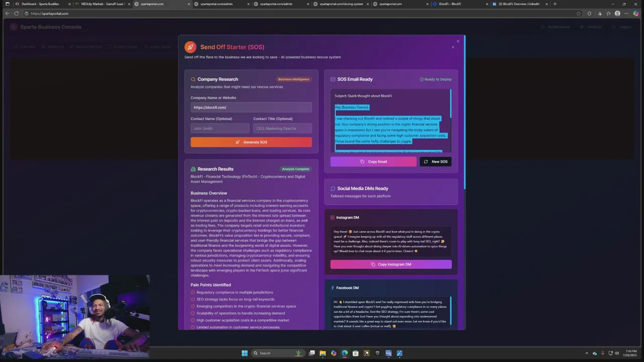This screenshot has width=644, height=362.
Task: Click the Contact Title field
Action: (x=282, y=128)
